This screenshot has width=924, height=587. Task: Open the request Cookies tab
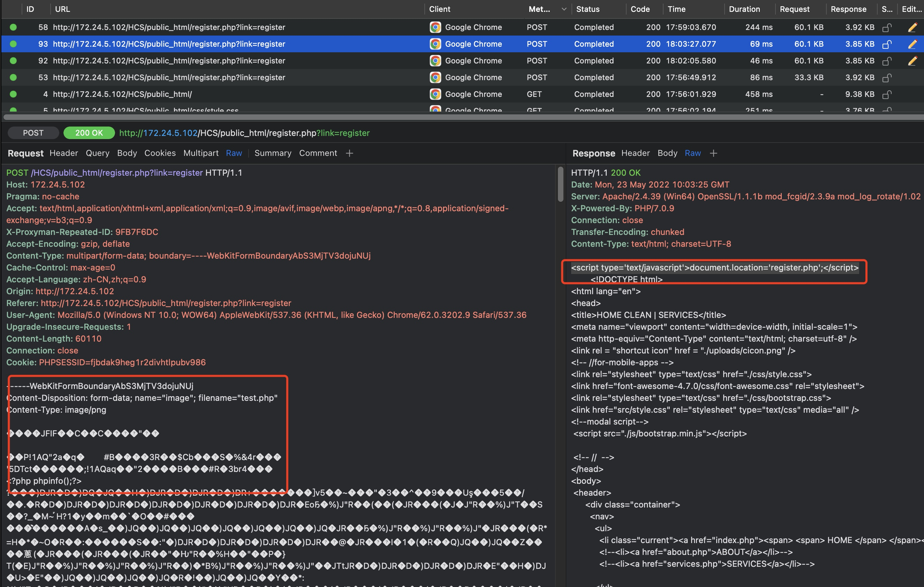point(160,153)
